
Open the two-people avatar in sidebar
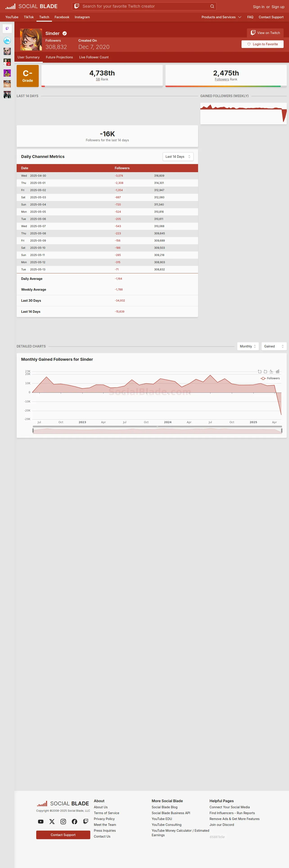(x=7, y=62)
